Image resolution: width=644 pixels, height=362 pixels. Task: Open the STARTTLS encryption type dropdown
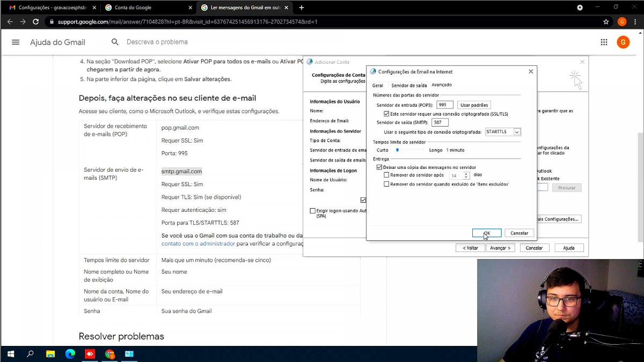[x=517, y=132]
